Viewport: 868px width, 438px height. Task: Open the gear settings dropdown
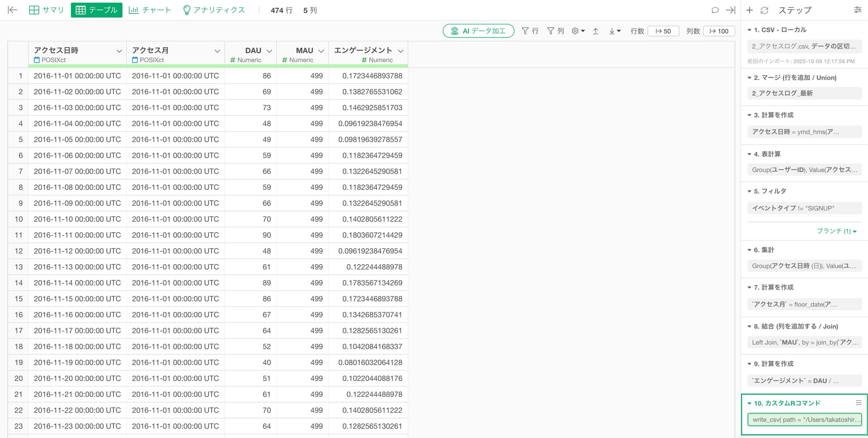coord(578,31)
